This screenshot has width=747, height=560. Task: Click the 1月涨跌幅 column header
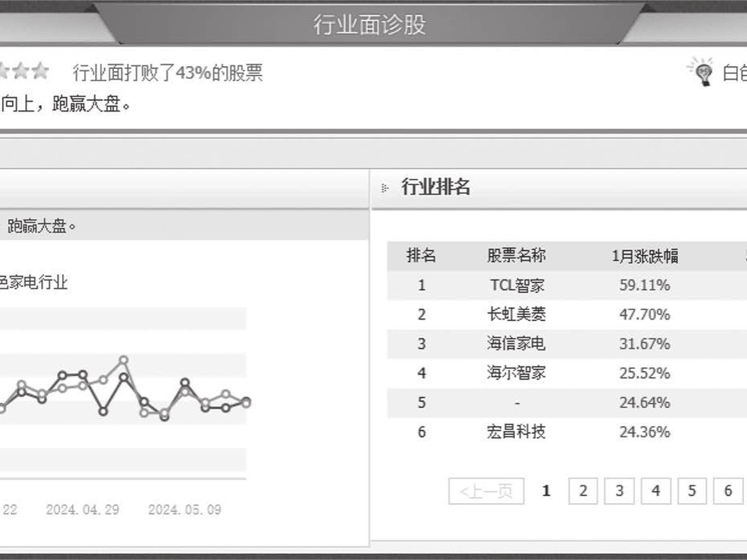point(645,256)
